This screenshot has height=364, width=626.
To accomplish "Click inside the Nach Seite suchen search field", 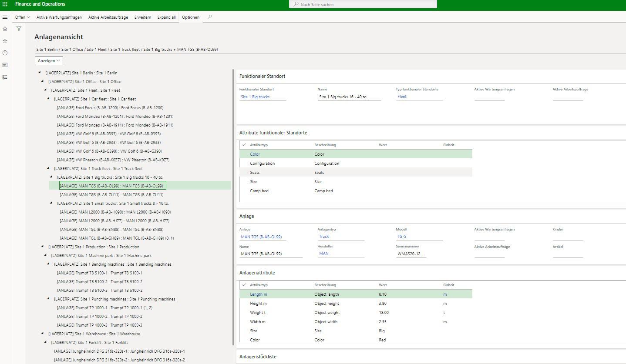I will click(x=363, y=4).
